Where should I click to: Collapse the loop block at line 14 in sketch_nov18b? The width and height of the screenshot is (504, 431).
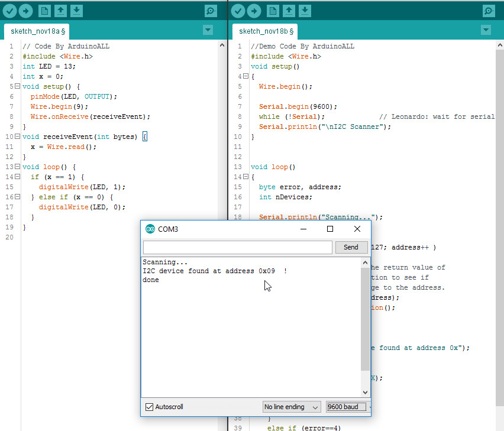(246, 176)
